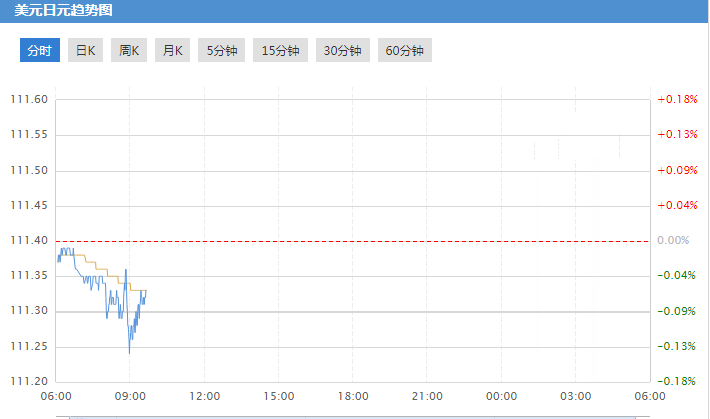Click the orange average price line
710x419 pixels.
tap(100, 269)
